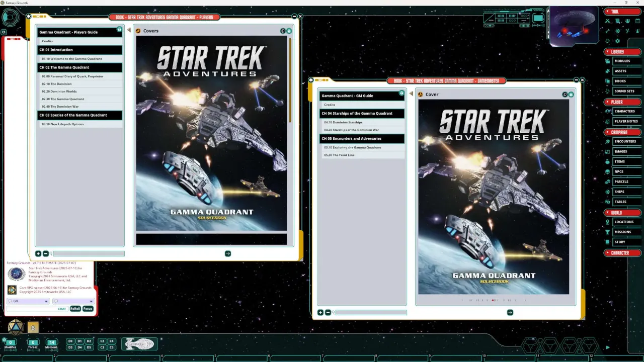Open the Party Sheet tool icon
This screenshot has height=362, width=644.
627,21
